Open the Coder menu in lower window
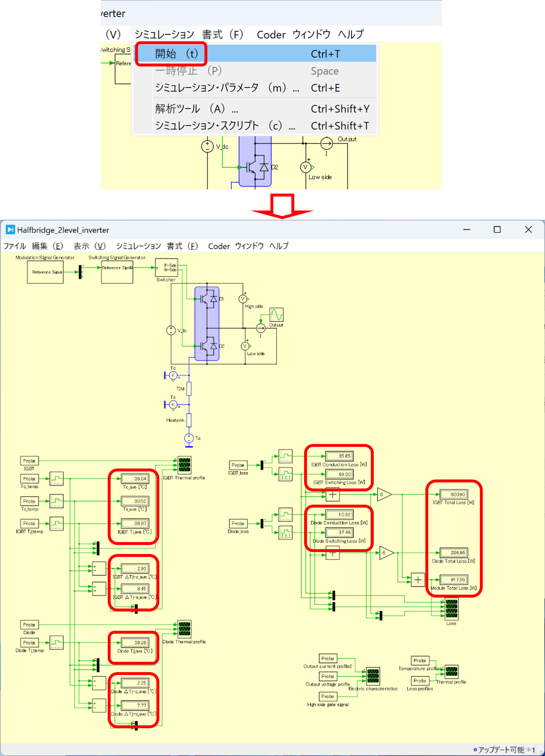Viewport: 545px width, 756px height. pos(219,246)
